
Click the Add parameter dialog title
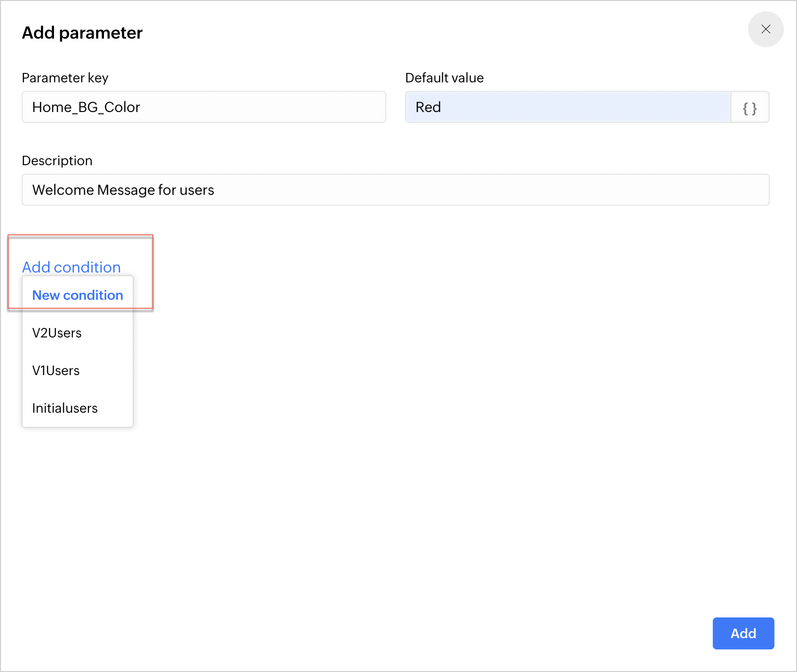pyautogui.click(x=82, y=33)
